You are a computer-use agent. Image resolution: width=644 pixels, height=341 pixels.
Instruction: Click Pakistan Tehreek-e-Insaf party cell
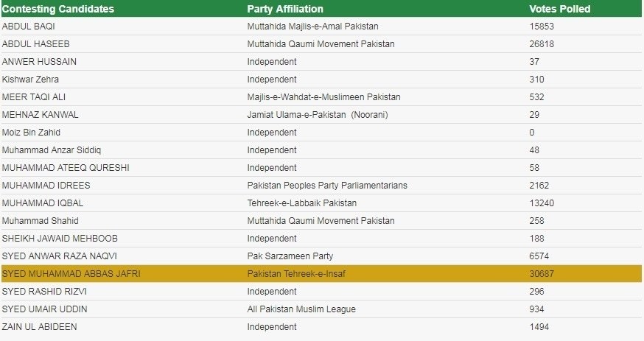296,274
